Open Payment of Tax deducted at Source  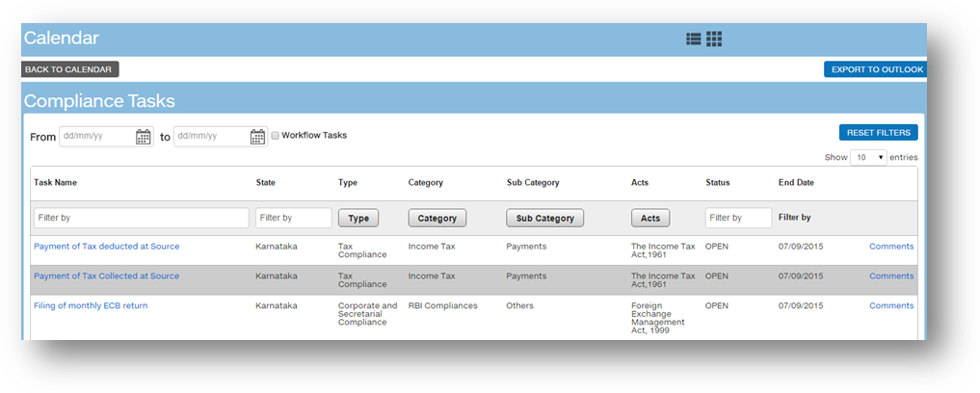(x=106, y=247)
